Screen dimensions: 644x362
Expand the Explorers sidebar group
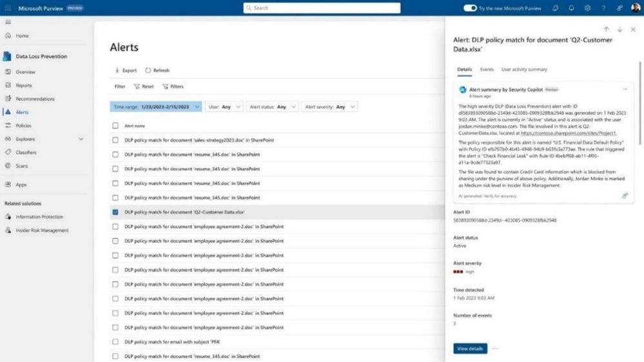[81, 139]
